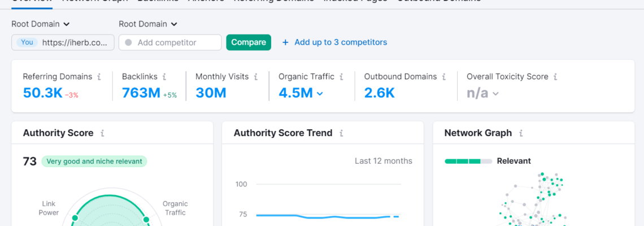Expand the 4.5M Organic Traffic chevron
The height and width of the screenshot is (226, 644).
click(x=320, y=94)
